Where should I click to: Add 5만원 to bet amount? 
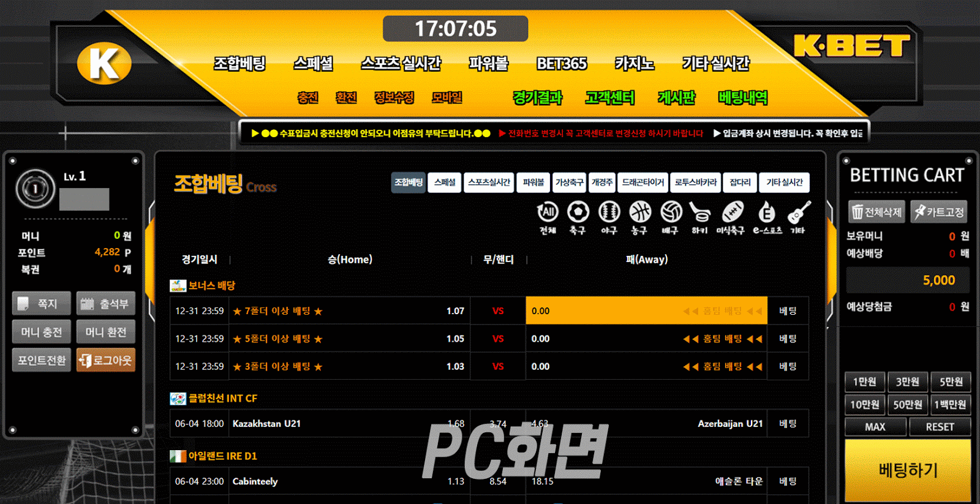951,382
